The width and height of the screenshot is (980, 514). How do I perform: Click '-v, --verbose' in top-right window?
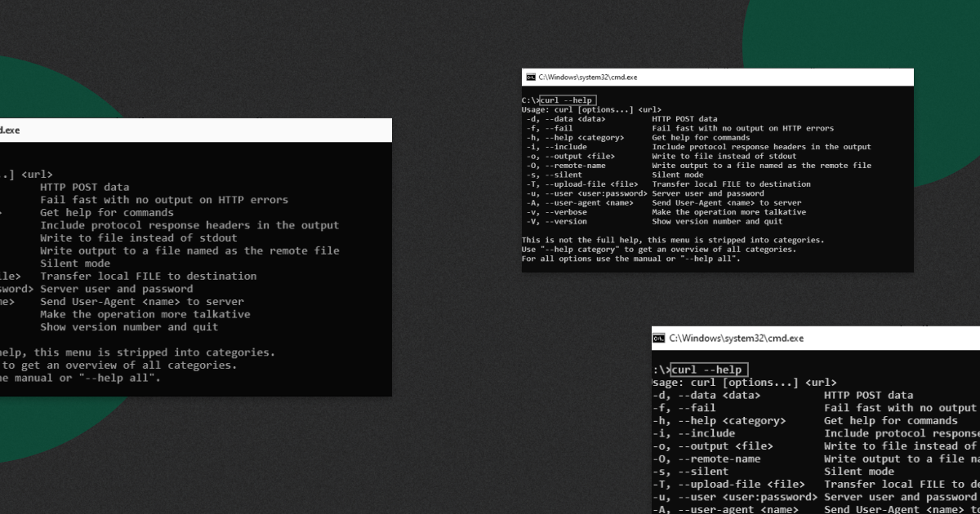tap(557, 212)
